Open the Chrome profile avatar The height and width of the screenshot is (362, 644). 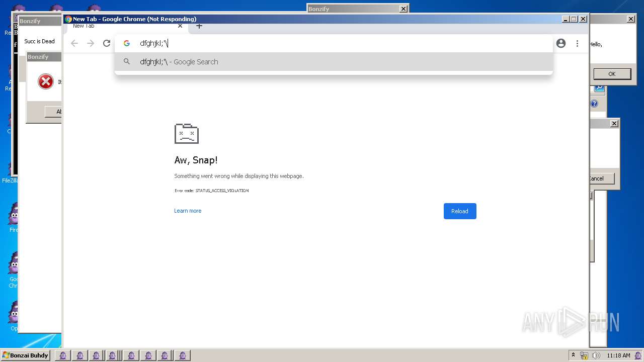tap(561, 43)
